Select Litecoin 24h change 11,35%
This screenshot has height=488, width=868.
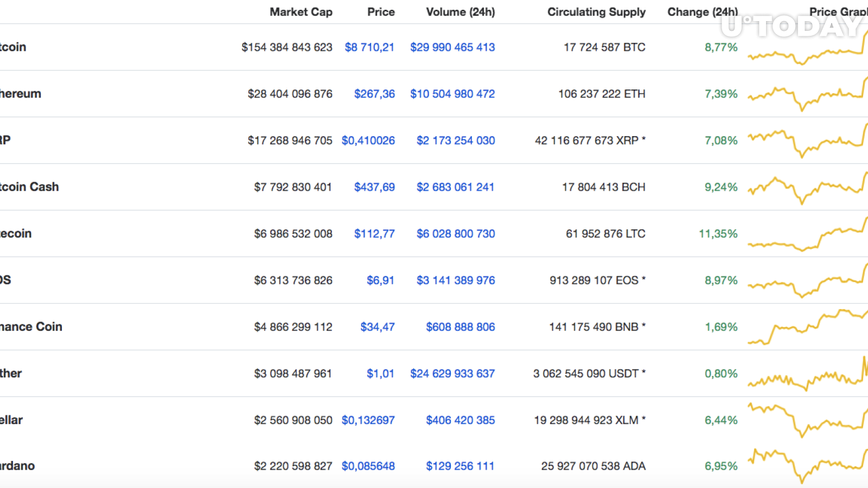click(718, 234)
